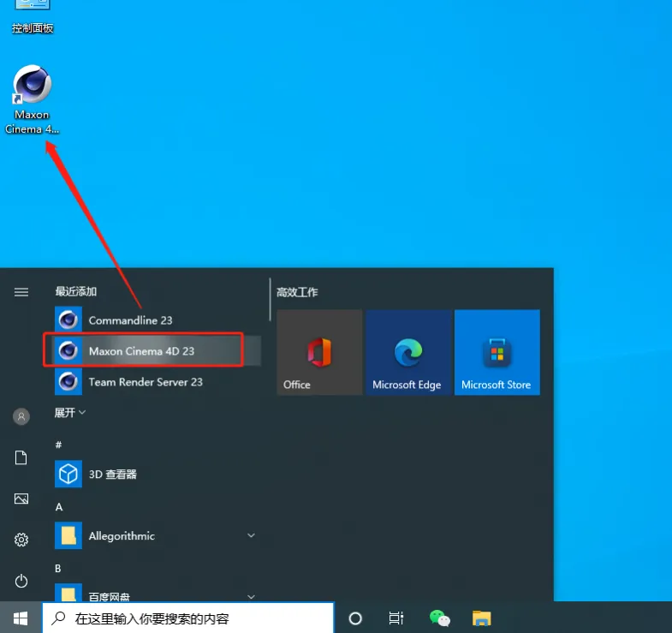The width and height of the screenshot is (672, 633).
Task: Click the Windows Start button
Action: pyautogui.click(x=21, y=618)
